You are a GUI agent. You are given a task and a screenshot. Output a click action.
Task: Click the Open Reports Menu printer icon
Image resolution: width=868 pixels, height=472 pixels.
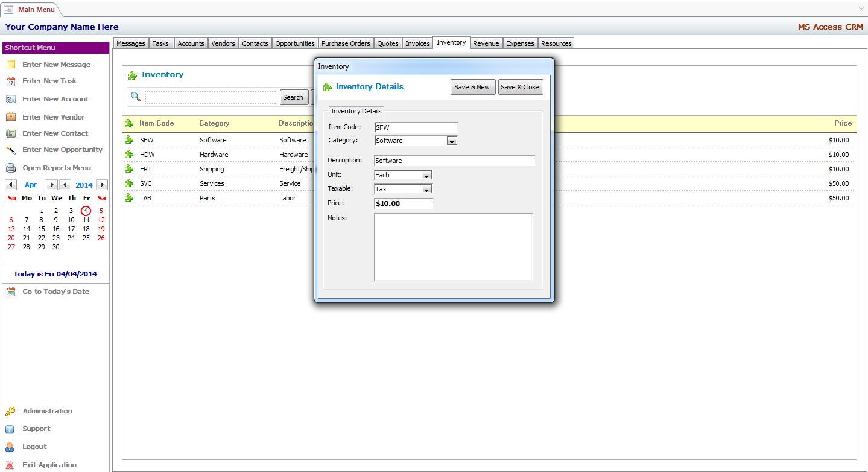(10, 168)
